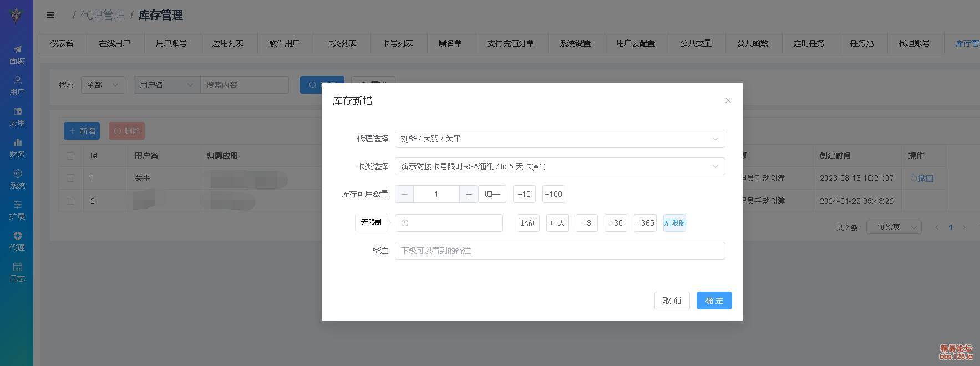The width and height of the screenshot is (980, 366).
Task: Click the 确定 confirm button
Action: click(x=714, y=301)
